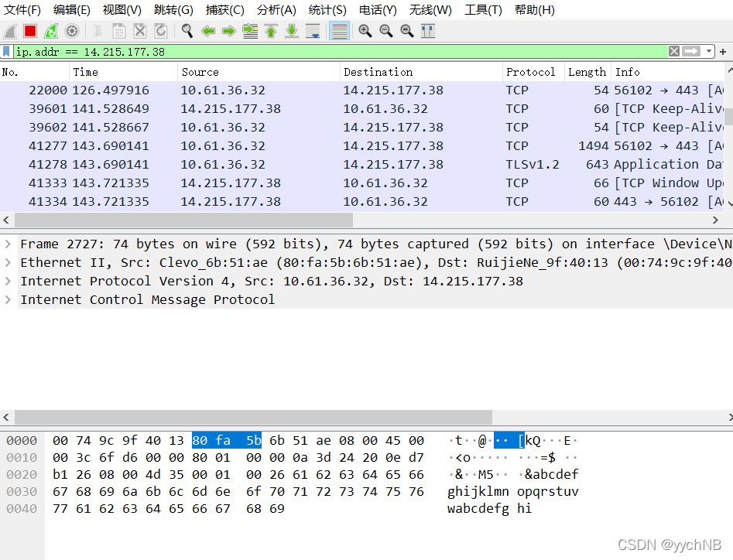Open the 视图(V) menu
The height and width of the screenshot is (560, 733).
pos(122,10)
